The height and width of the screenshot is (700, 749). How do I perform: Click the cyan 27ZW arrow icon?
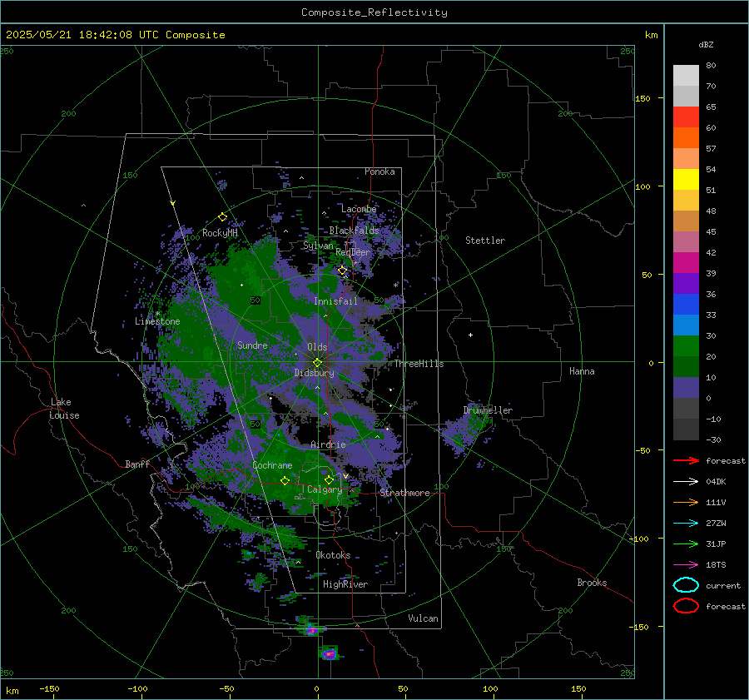pyautogui.click(x=686, y=524)
